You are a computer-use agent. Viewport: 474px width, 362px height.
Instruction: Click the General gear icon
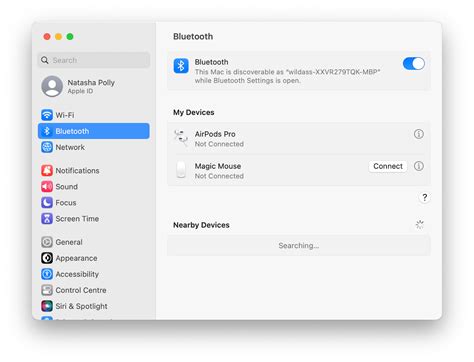coord(47,242)
